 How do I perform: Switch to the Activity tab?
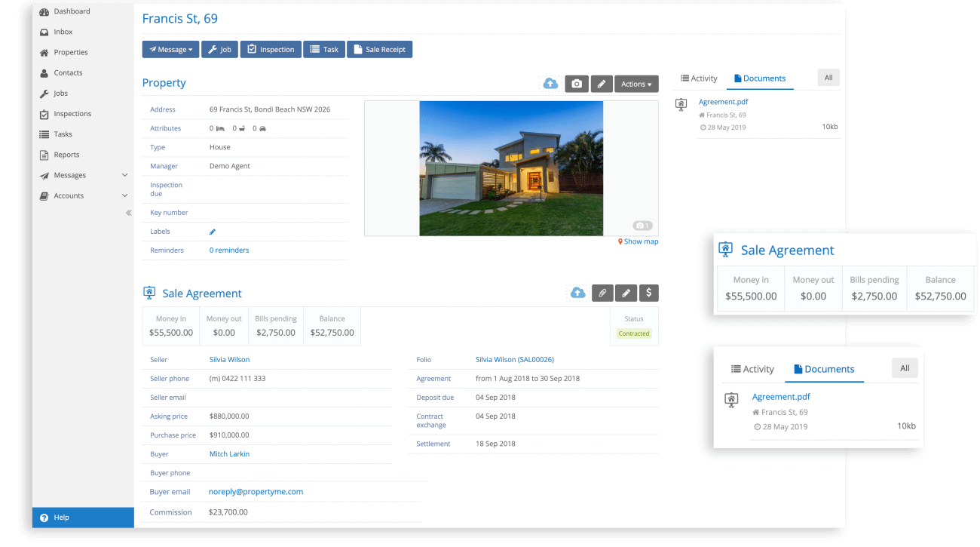[699, 78]
